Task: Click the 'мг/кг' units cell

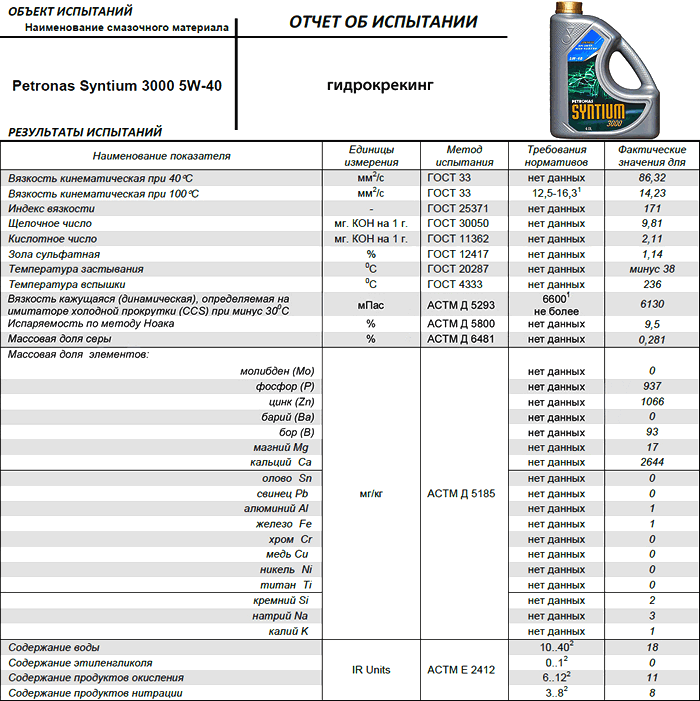Action: point(371,494)
